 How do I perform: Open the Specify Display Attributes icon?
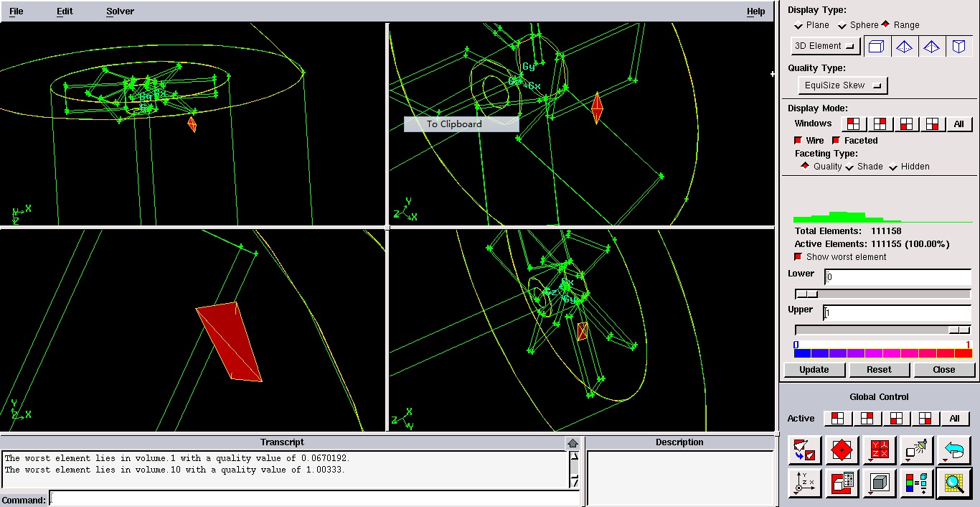[842, 483]
